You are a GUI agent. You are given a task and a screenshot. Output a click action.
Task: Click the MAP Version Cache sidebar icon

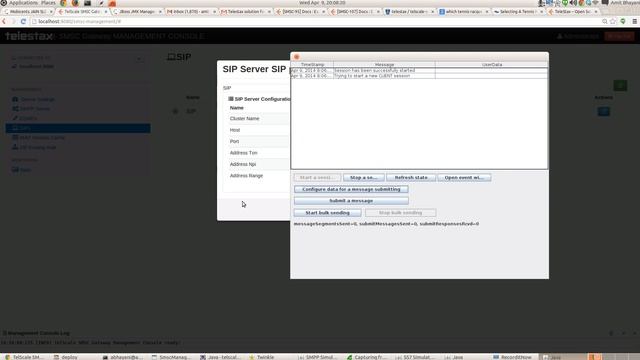15,138
